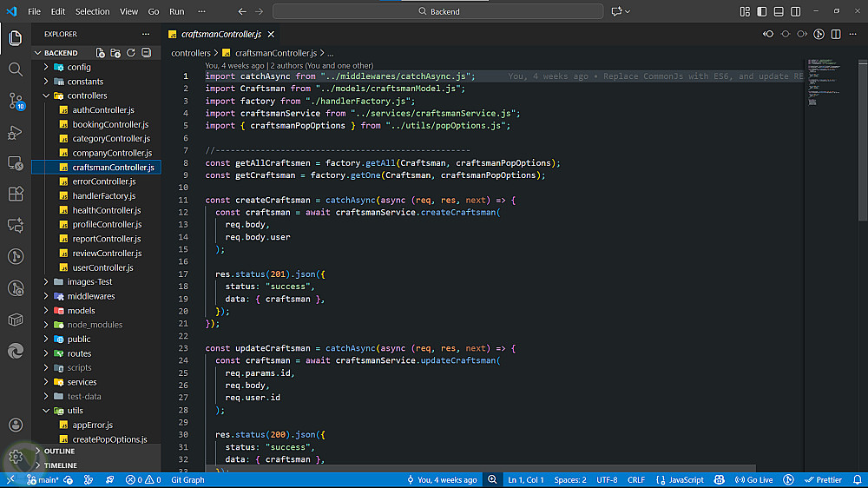Click the New File icon in Explorer
The width and height of the screenshot is (868, 488).
pyautogui.click(x=101, y=53)
